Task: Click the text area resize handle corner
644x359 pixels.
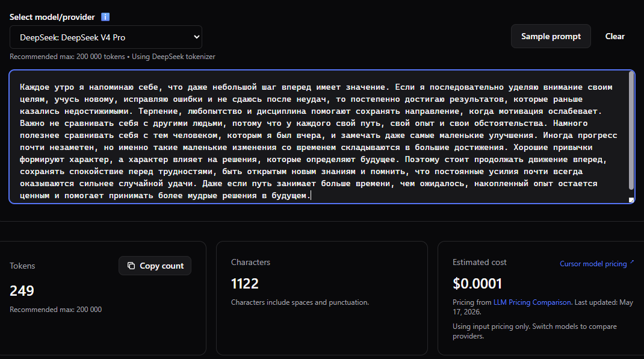Action: tap(631, 200)
